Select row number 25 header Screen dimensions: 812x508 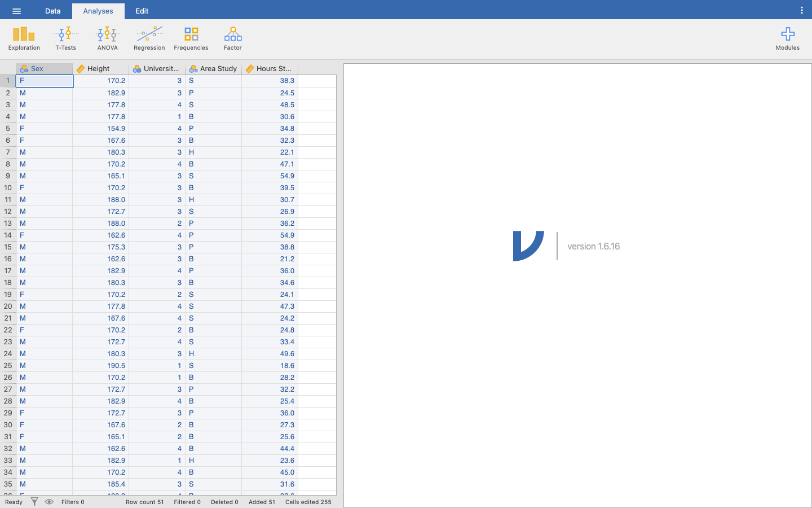point(8,366)
